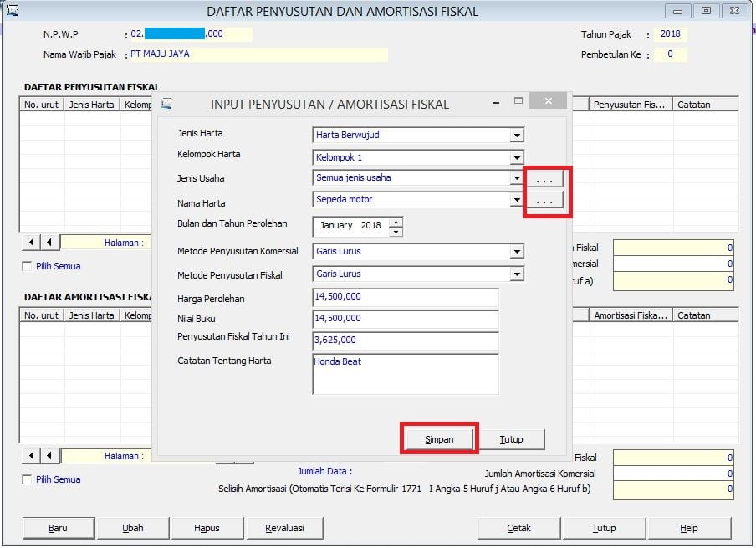This screenshot has height=548, width=756.
Task: Click Catatan header in Amortisasi table
Action: pos(705,315)
